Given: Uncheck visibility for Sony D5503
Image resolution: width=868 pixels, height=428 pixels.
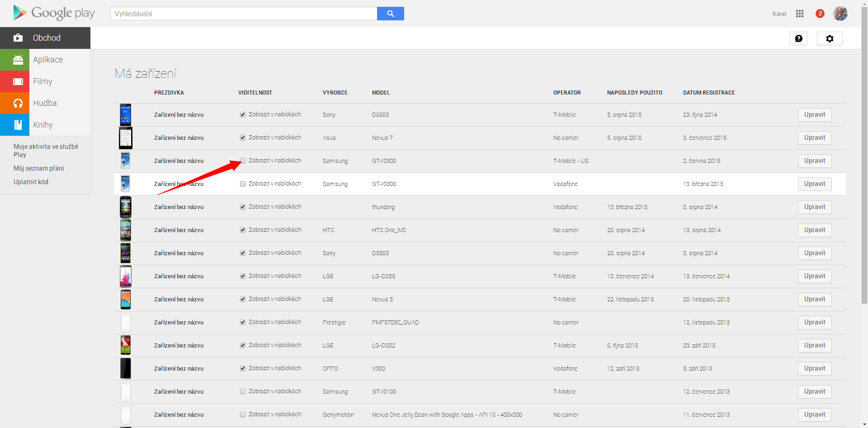Looking at the screenshot, I should [243, 253].
